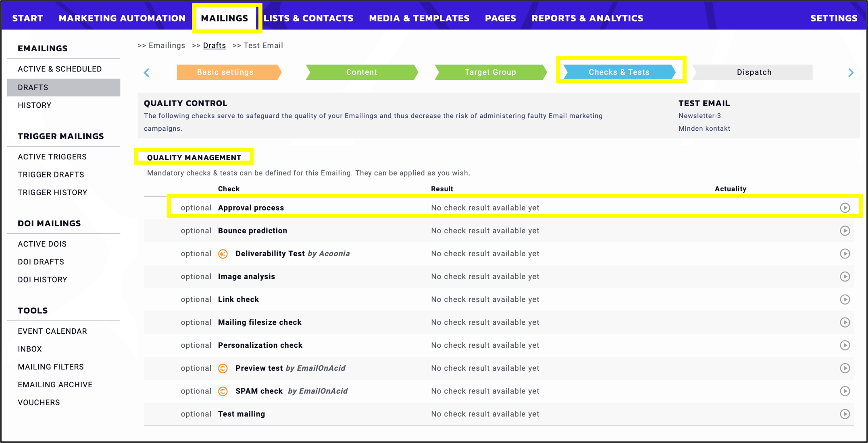Viewport: 868px width, 443px height.
Task: Open LISTS & CONTACTS menu
Action: [308, 18]
